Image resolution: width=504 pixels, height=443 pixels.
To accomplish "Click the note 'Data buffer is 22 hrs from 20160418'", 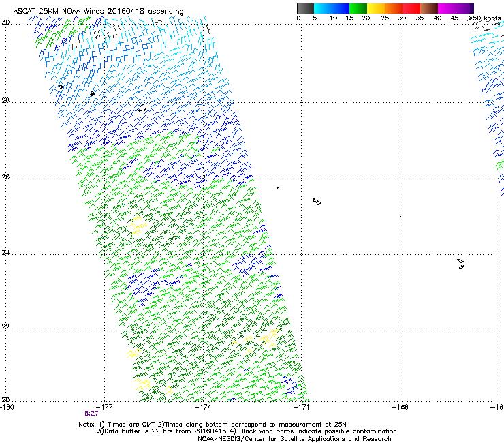I will coord(166,431).
